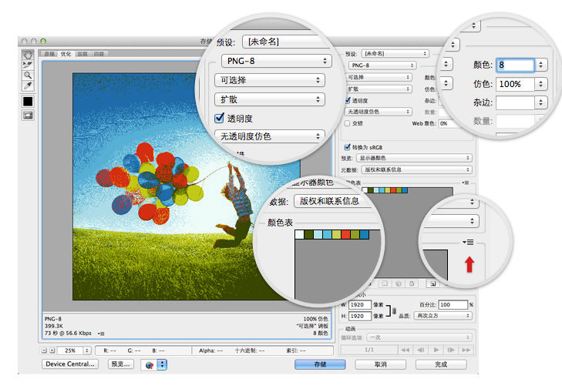Open the 预设 [未命名] dropdown

(395, 53)
